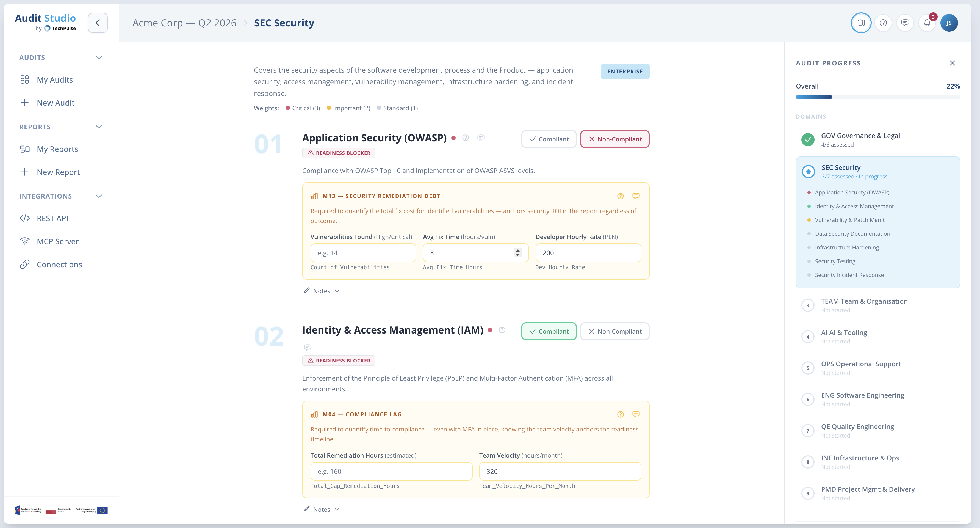Click the MCP Server wifi icon
This screenshot has width=980, height=528.
(25, 241)
